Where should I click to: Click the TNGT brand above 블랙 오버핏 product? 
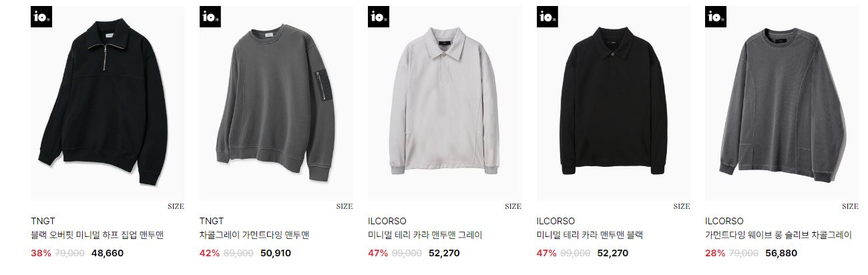(x=43, y=221)
